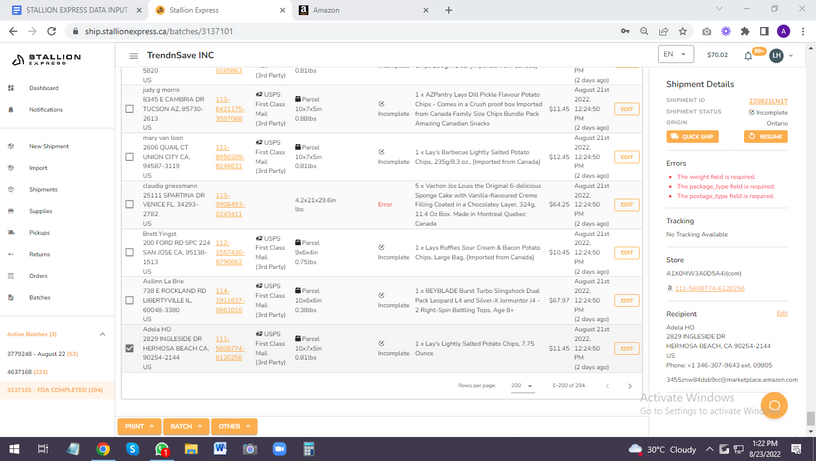Expand the Rows per page dropdown

tap(522, 385)
